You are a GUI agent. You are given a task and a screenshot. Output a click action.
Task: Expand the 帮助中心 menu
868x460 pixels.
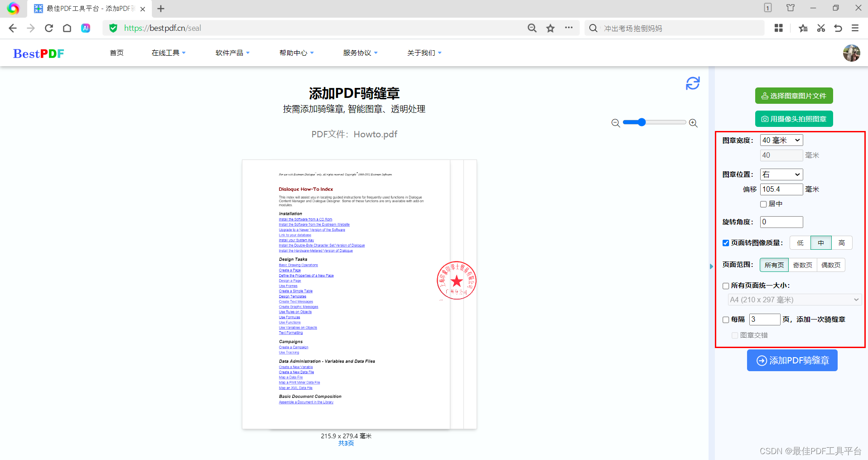296,53
